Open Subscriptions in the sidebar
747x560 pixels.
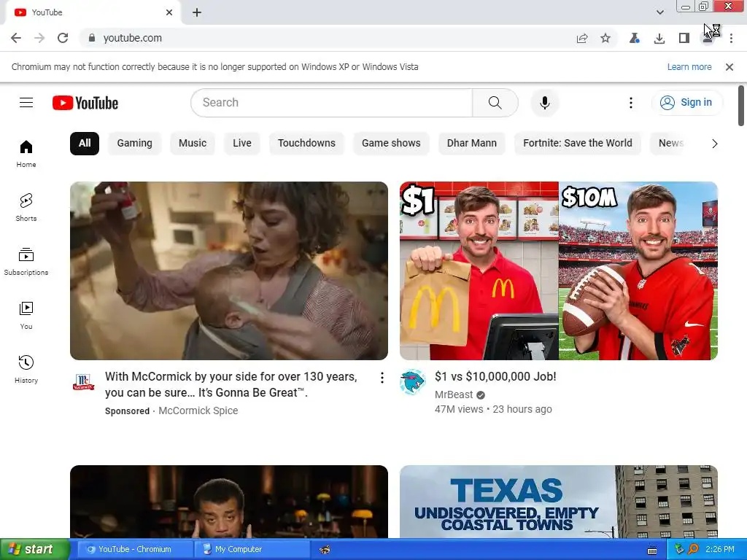tap(26, 262)
